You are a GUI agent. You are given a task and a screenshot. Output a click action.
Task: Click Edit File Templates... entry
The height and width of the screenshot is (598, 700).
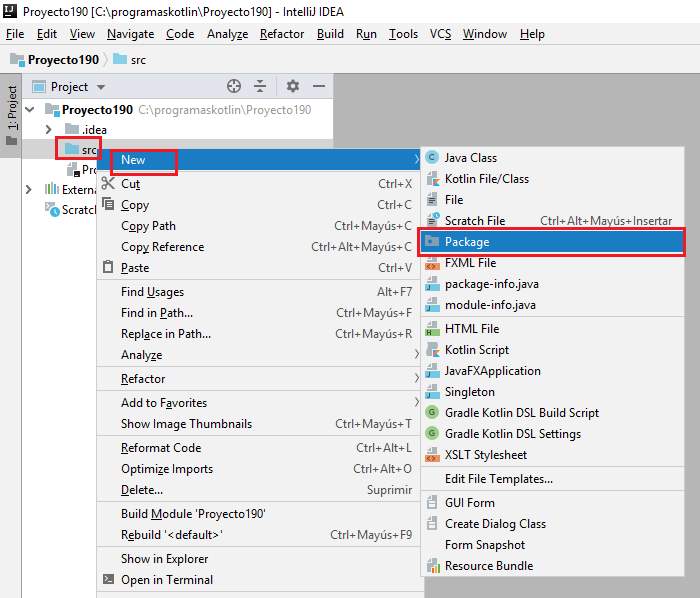tap(552, 479)
